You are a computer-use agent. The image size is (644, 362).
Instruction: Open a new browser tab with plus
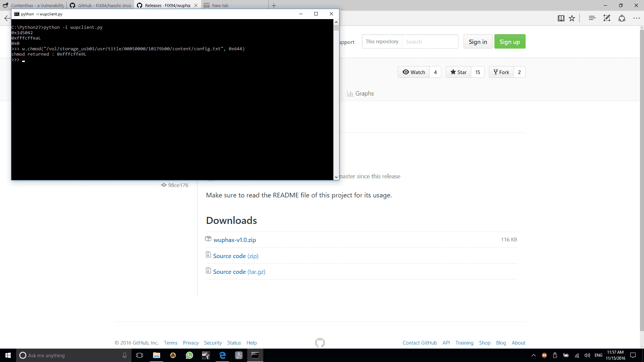point(274,5)
